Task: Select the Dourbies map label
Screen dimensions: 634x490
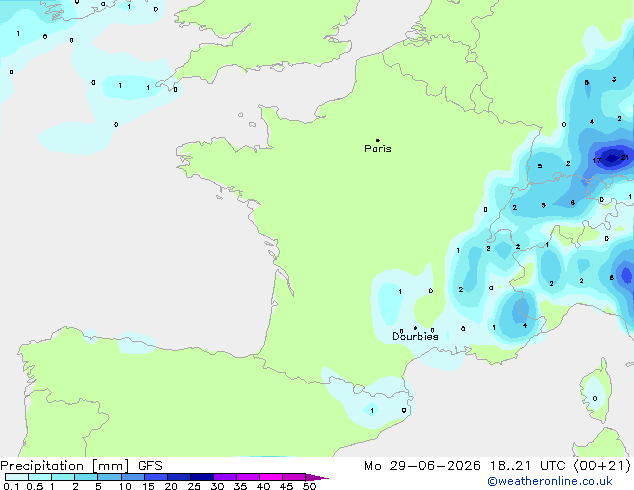Action: point(415,336)
